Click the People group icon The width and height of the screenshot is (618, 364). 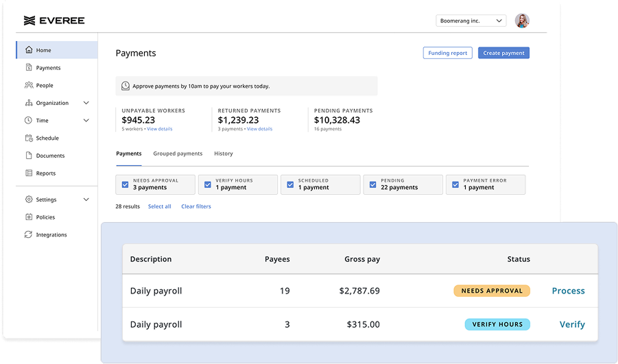coord(29,85)
